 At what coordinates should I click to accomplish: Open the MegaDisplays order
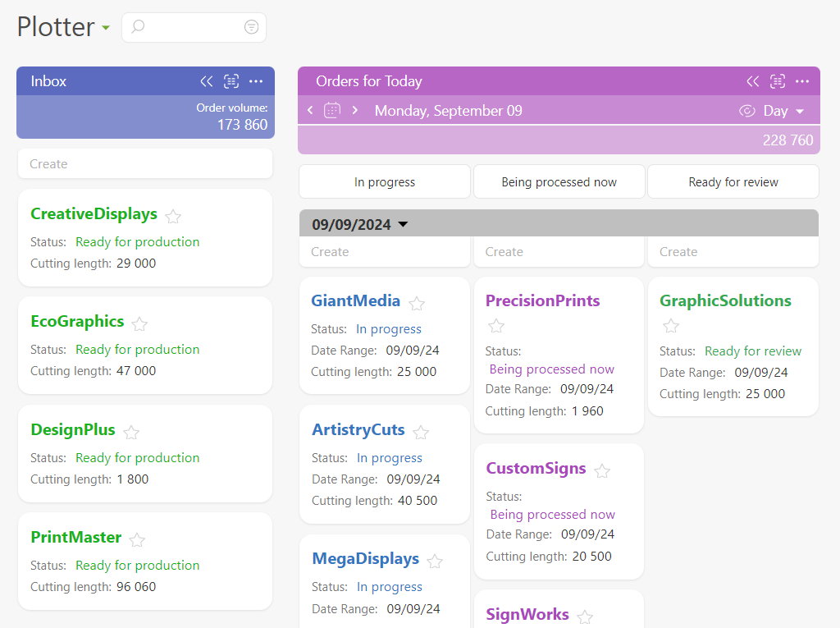[x=365, y=558]
